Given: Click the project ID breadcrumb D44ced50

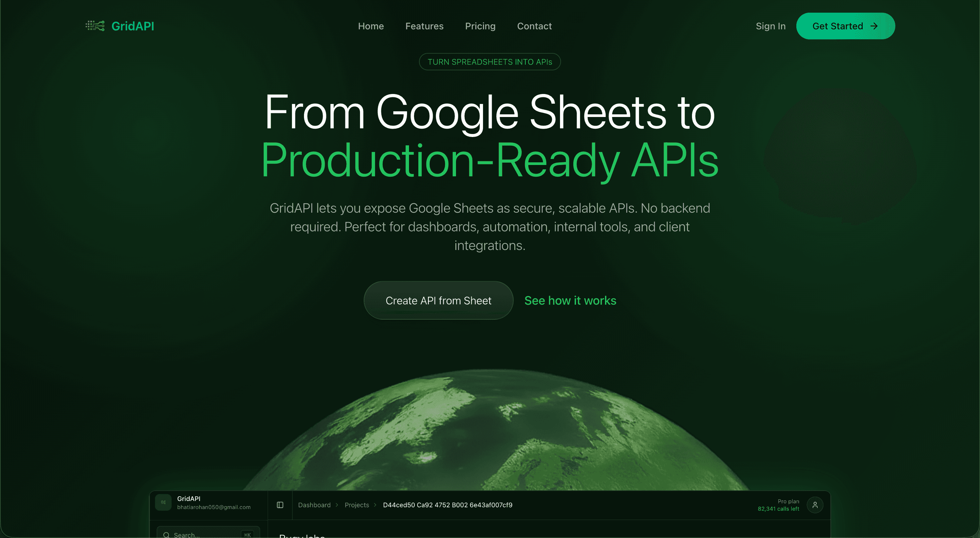Looking at the screenshot, I should click(x=447, y=505).
